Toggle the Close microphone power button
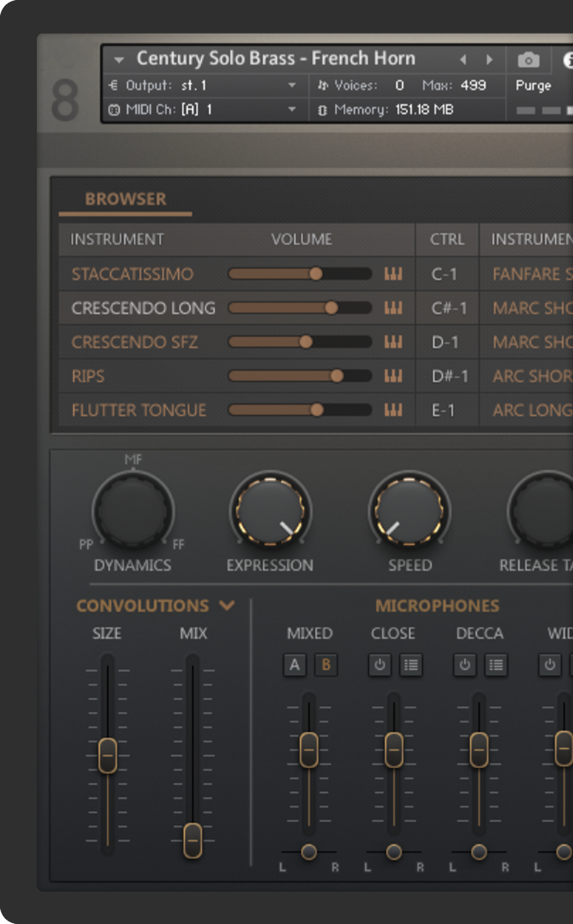This screenshot has height=924, width=573. coord(380,665)
